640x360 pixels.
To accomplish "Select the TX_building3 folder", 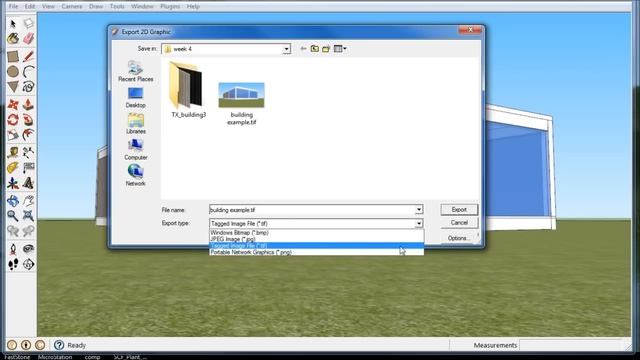I will 188,90.
